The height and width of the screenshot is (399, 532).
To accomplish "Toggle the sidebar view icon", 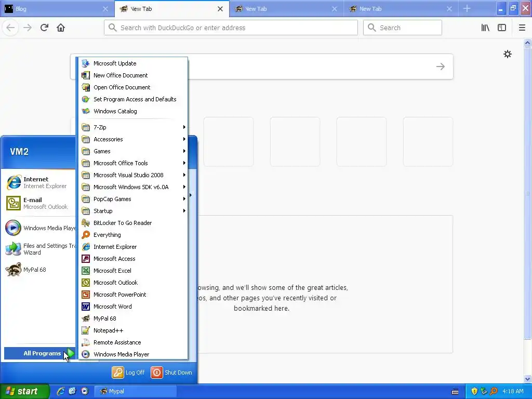I will point(502,28).
